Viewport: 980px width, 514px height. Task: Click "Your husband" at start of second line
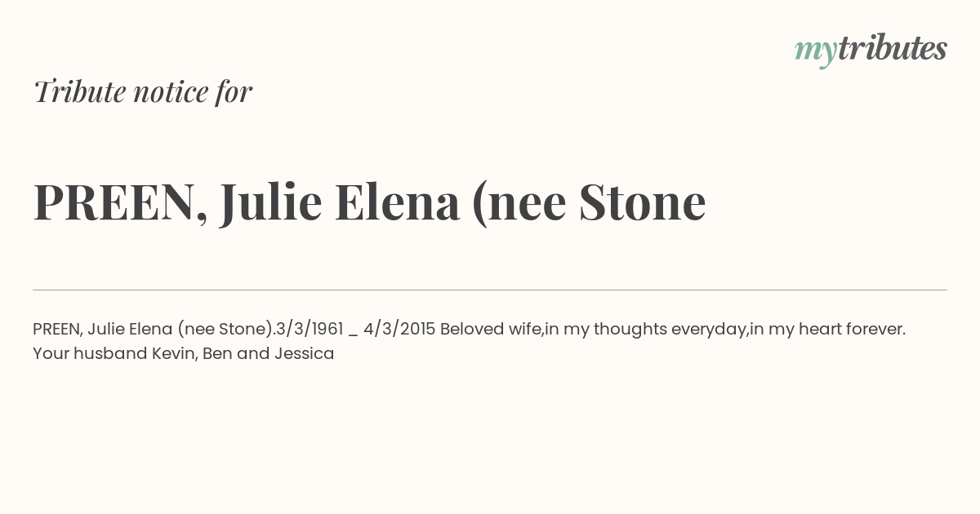(90, 354)
